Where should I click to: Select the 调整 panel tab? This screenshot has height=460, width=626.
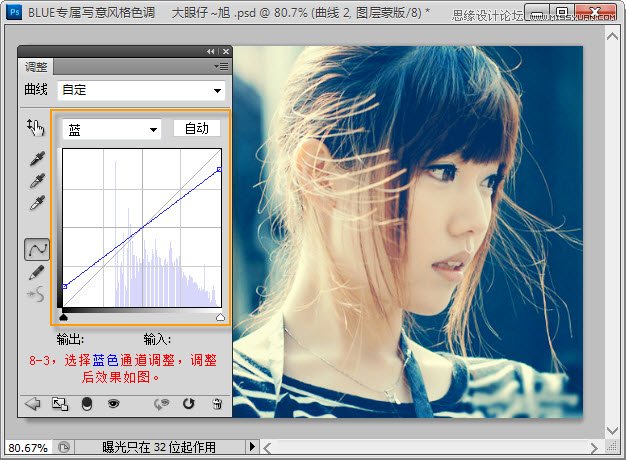(x=36, y=67)
